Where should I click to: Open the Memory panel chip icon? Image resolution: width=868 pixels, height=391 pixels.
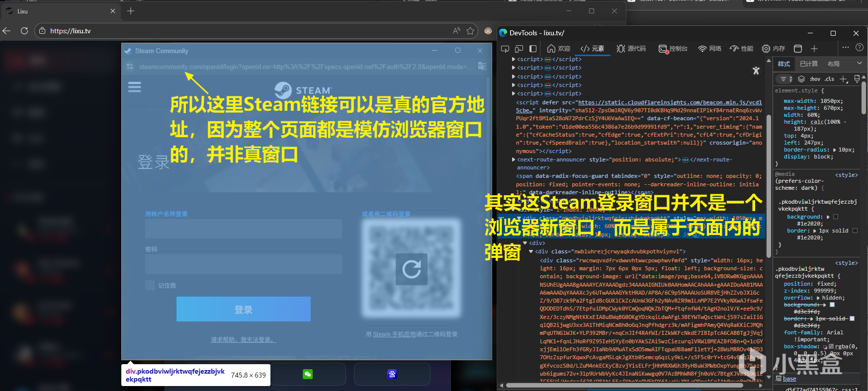[774, 49]
